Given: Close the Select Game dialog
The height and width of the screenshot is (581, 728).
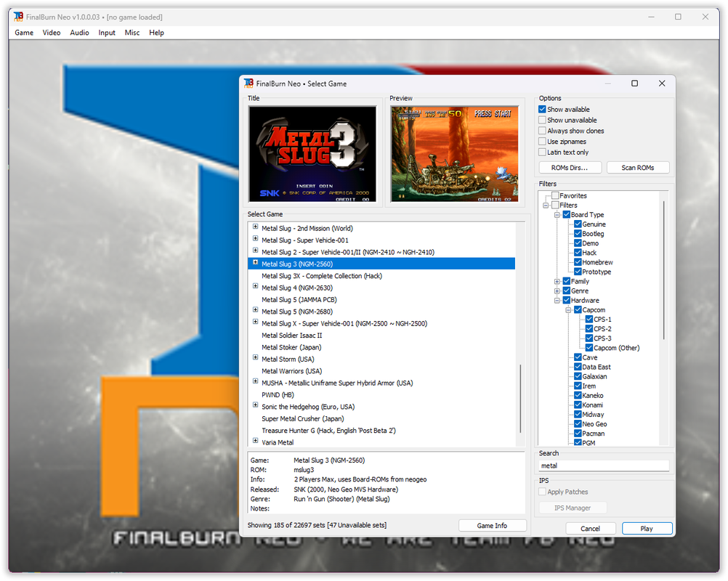Looking at the screenshot, I should click(x=662, y=84).
